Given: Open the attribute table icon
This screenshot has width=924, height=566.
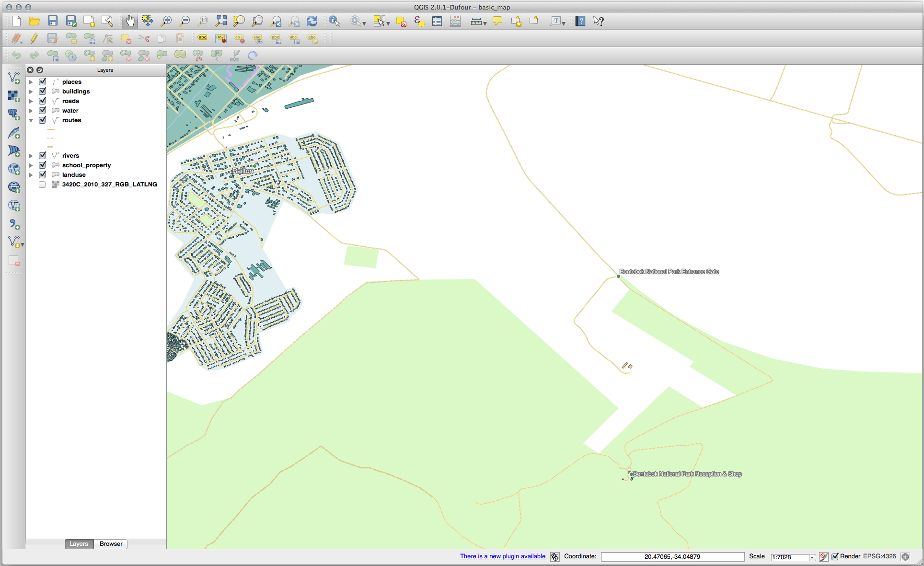Looking at the screenshot, I should point(437,21).
